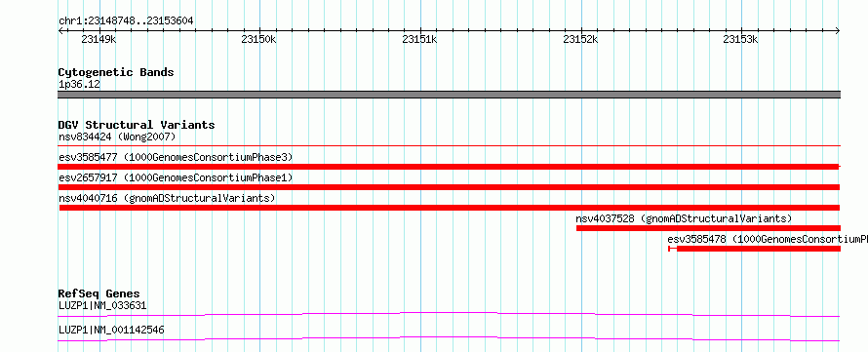Image resolution: width=868 pixels, height=352 pixels.
Task: Click the 23149k ruler tick label
Action: click(x=99, y=39)
